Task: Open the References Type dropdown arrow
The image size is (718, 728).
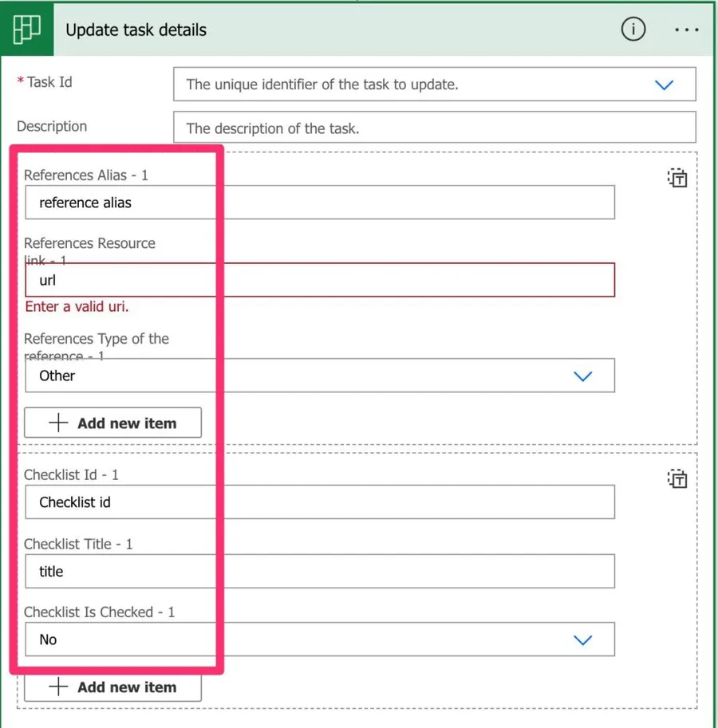Action: tap(583, 376)
